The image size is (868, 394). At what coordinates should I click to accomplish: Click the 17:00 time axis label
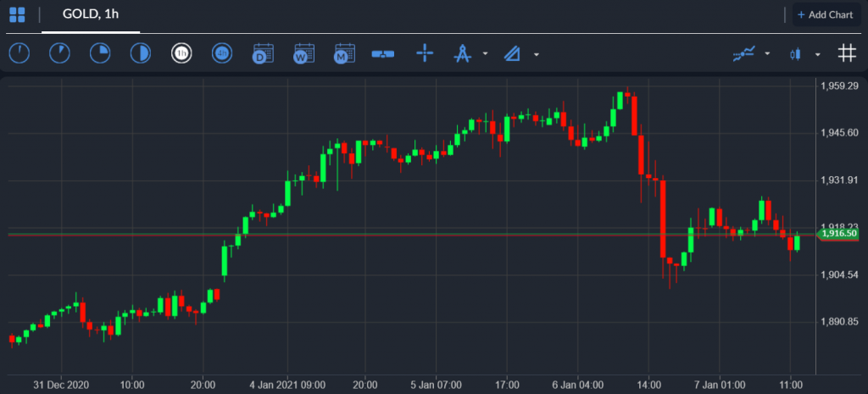point(507,384)
